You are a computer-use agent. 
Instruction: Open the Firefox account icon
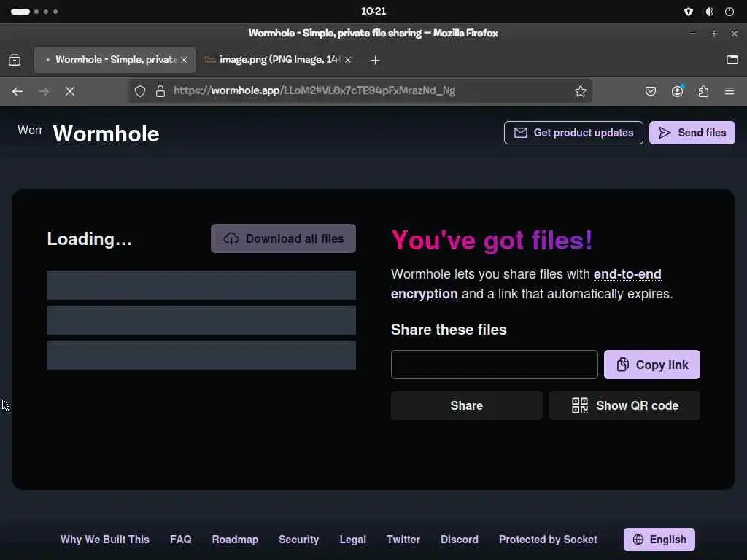(x=677, y=91)
